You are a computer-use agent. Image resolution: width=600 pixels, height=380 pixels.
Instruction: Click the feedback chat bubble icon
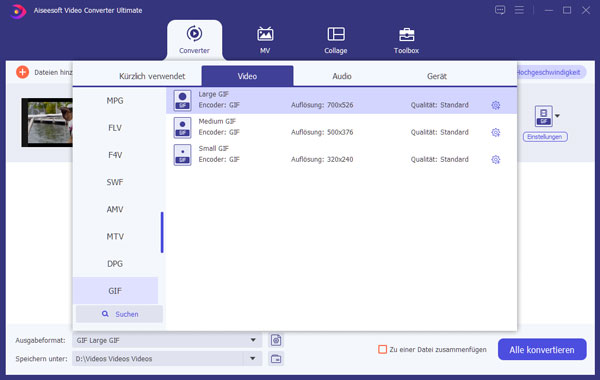tap(500, 10)
